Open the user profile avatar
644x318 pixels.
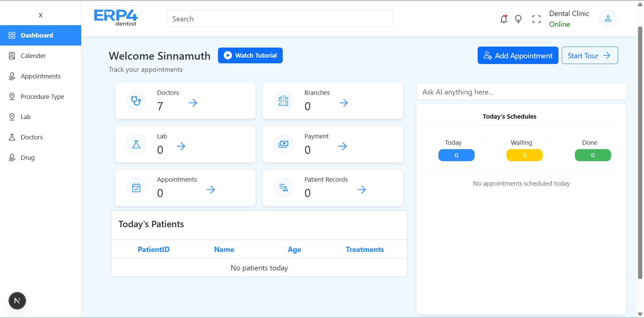608,18
